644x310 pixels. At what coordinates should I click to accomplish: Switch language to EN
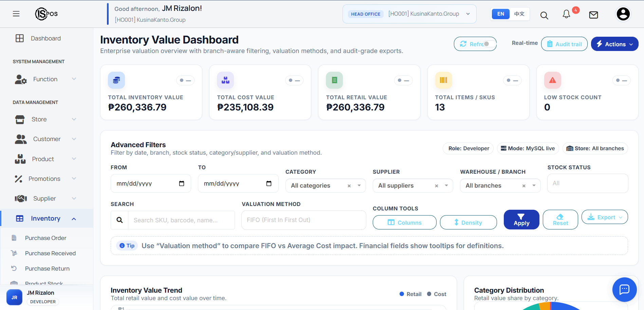501,14
